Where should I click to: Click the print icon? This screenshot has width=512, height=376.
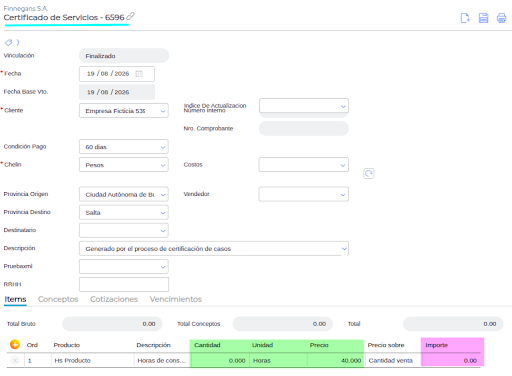501,18
